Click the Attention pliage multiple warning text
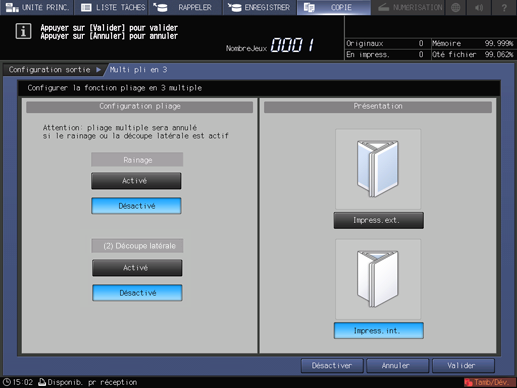The height and width of the screenshot is (388, 517). [136, 132]
